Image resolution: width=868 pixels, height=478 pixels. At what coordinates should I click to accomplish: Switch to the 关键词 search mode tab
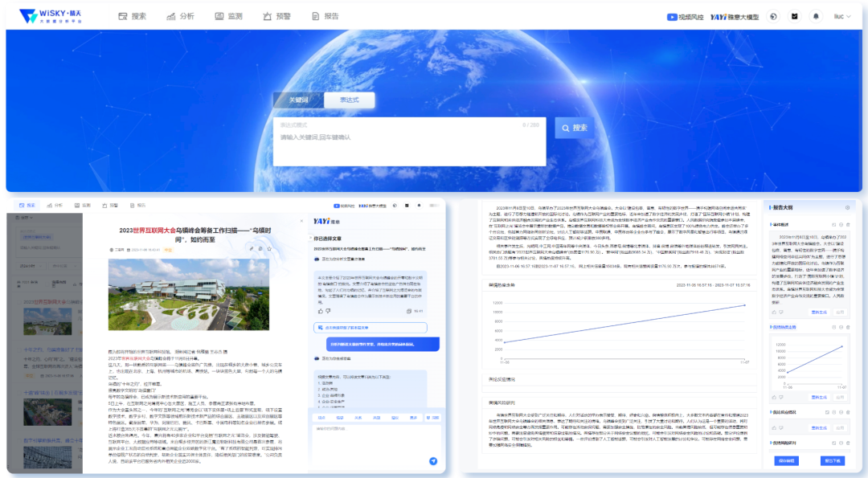pos(298,100)
